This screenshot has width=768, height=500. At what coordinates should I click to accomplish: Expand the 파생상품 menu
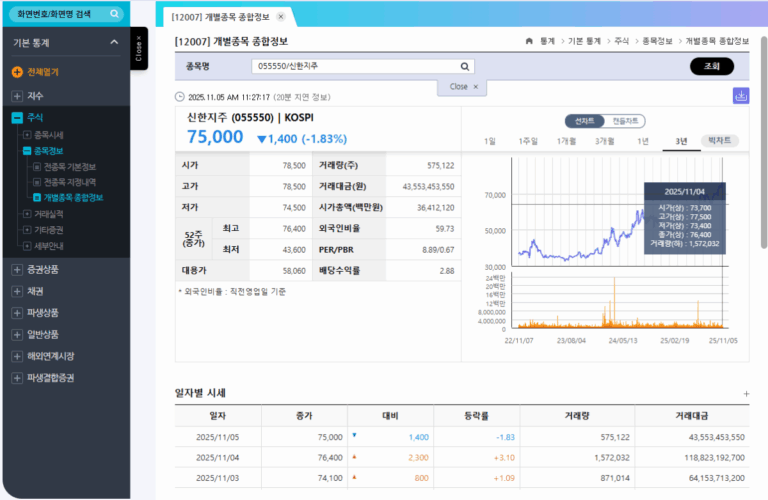(17, 313)
